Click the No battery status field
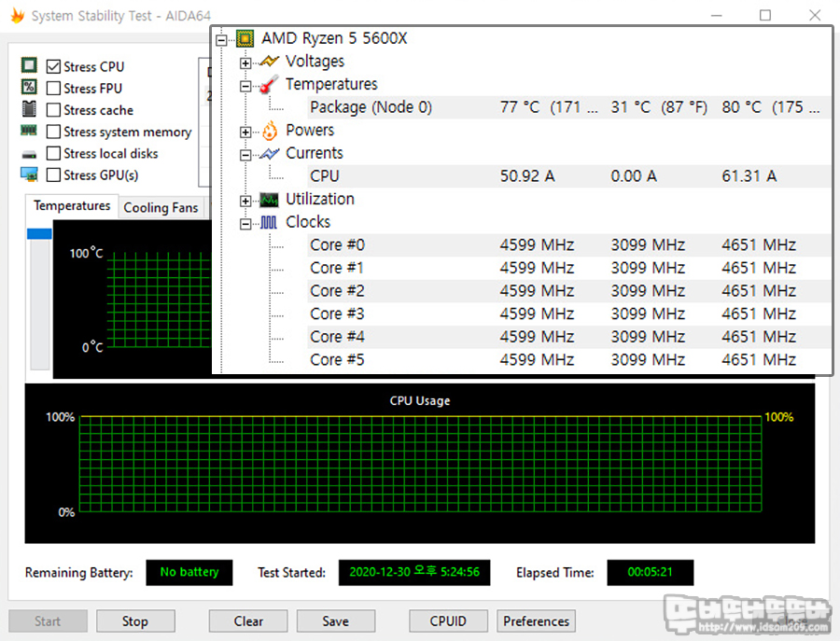The height and width of the screenshot is (641, 840). coord(189,573)
